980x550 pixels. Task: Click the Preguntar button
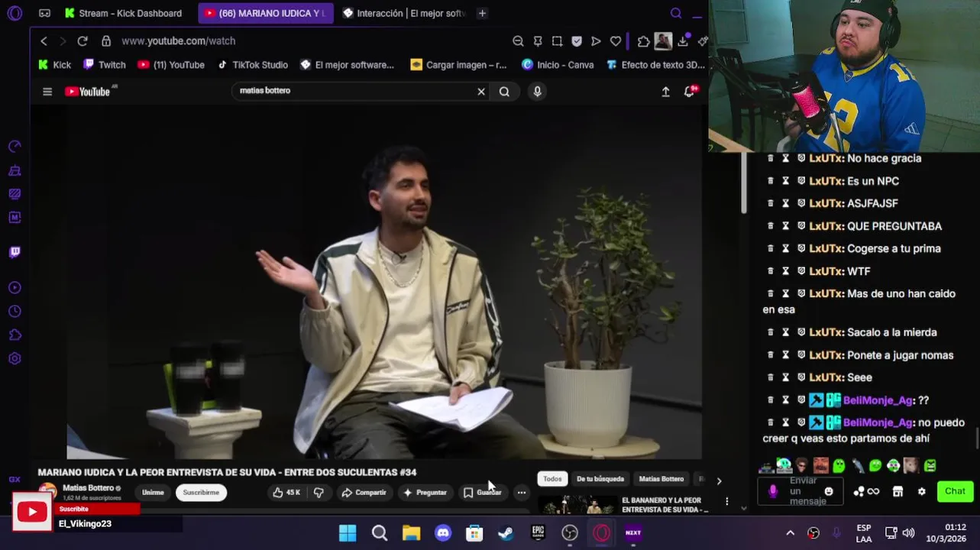coord(425,493)
